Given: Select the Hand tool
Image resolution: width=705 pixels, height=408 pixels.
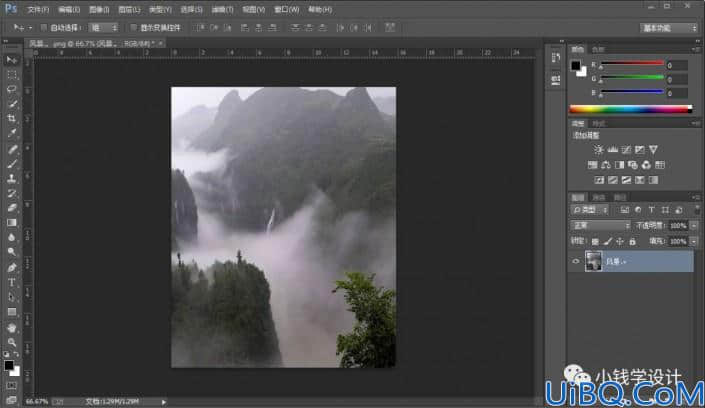Looking at the screenshot, I should (x=12, y=328).
